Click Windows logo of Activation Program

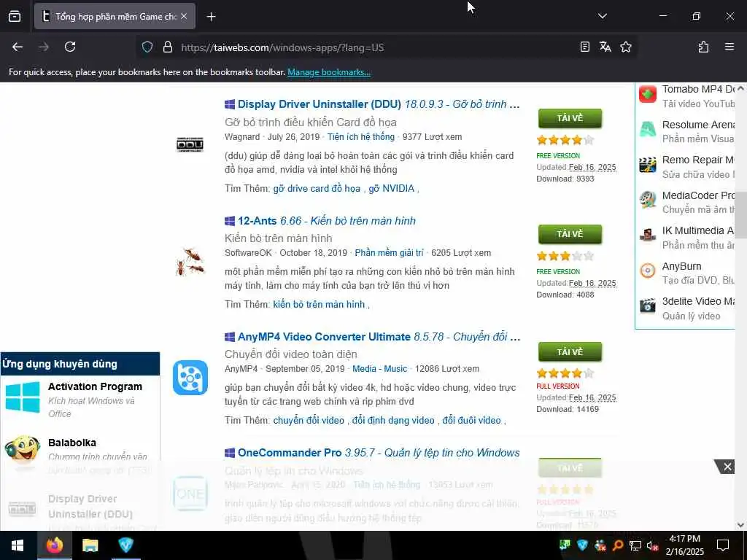[23, 397]
